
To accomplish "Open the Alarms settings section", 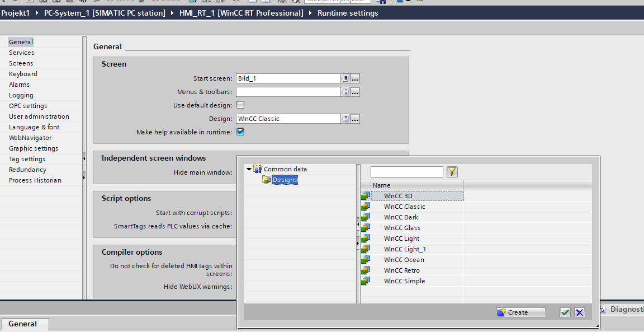I will point(20,85).
